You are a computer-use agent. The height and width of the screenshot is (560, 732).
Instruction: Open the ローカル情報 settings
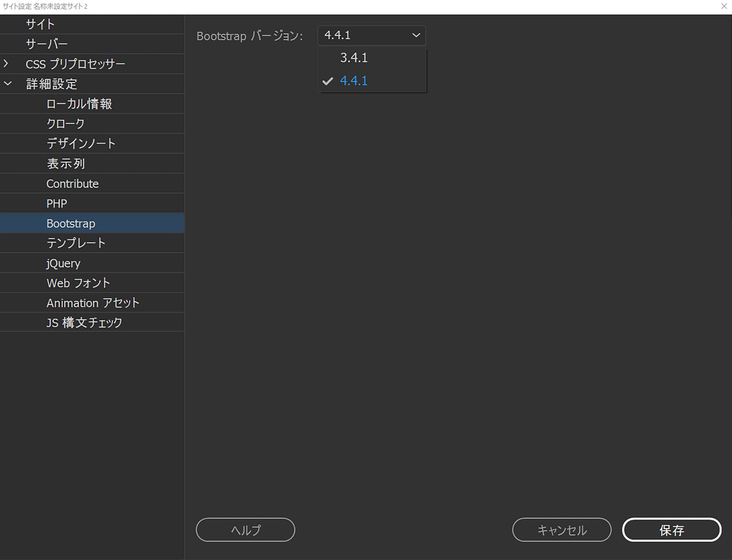click(x=79, y=104)
